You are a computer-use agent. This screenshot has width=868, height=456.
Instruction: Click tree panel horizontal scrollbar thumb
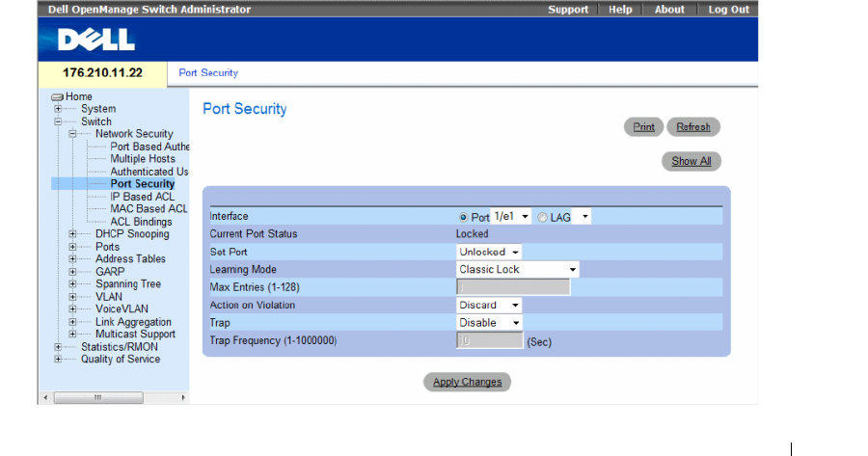(98, 397)
